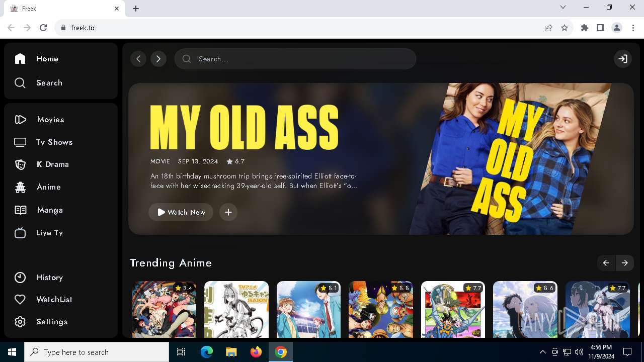
Task: Click the Search magnifier icon in sidebar
Action: coord(20,83)
